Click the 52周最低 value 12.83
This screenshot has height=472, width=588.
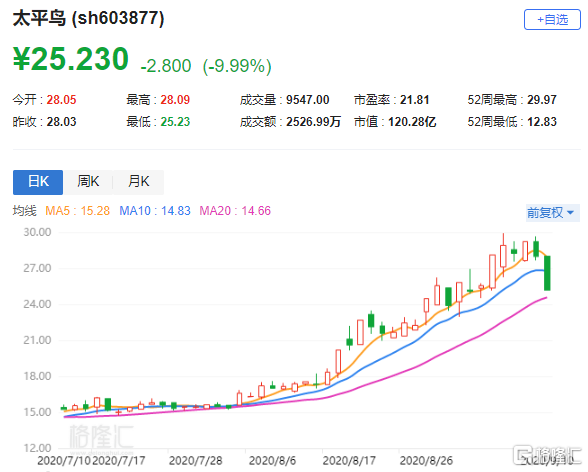(x=542, y=122)
